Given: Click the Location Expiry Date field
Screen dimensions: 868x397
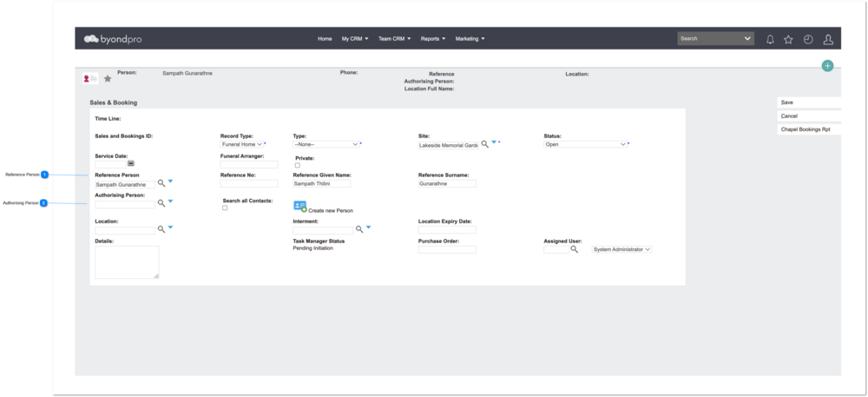Looking at the screenshot, I should (x=447, y=230).
